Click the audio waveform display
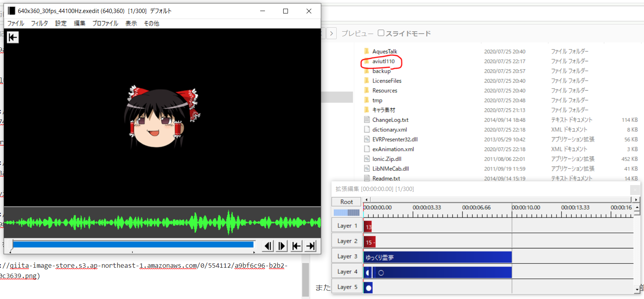The image size is (644, 299). [162, 222]
